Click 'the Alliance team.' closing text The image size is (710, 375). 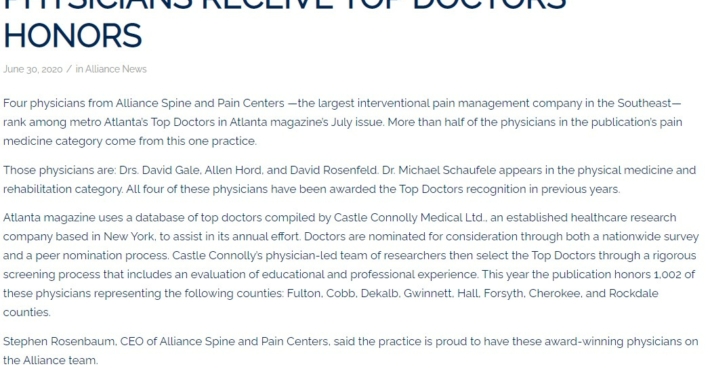coord(50,361)
